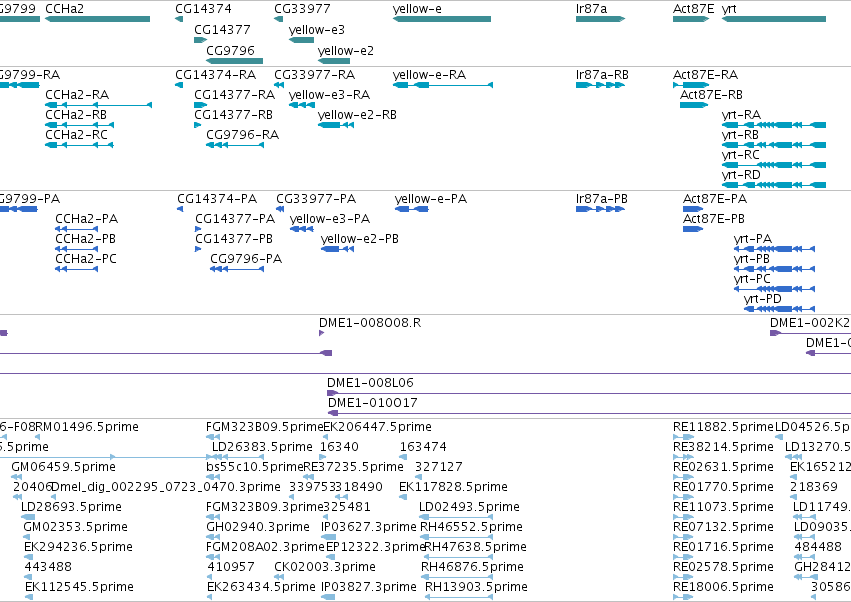This screenshot has height=602, width=851.
Task: Open the CG33977-RA transcript label
Action: (314, 74)
